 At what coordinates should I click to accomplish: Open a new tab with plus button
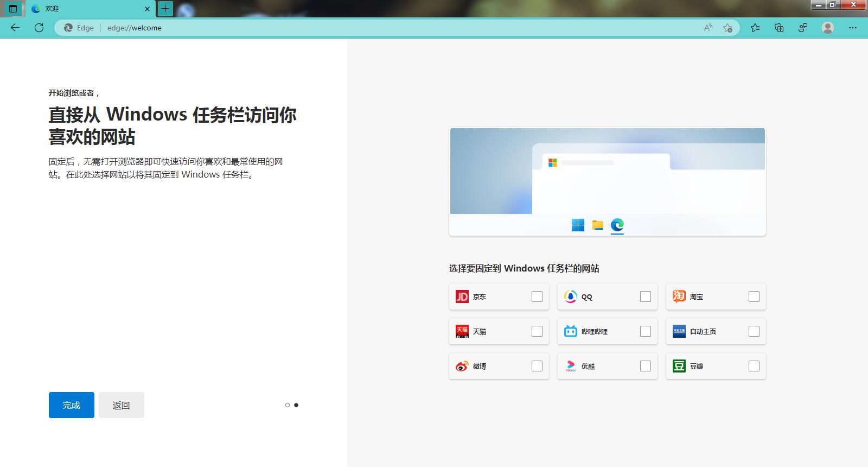coord(165,8)
